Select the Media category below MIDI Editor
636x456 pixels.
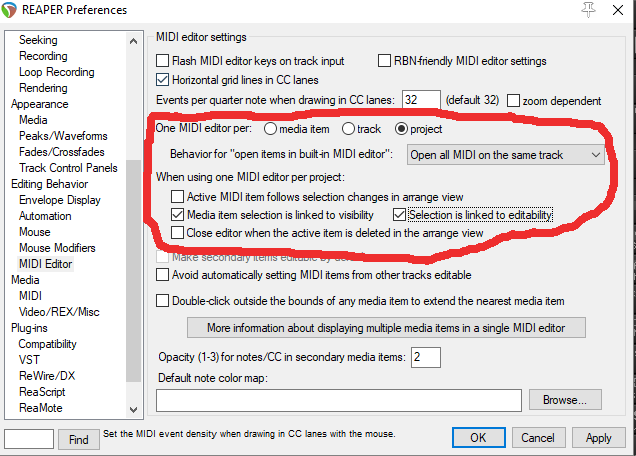(x=25, y=280)
